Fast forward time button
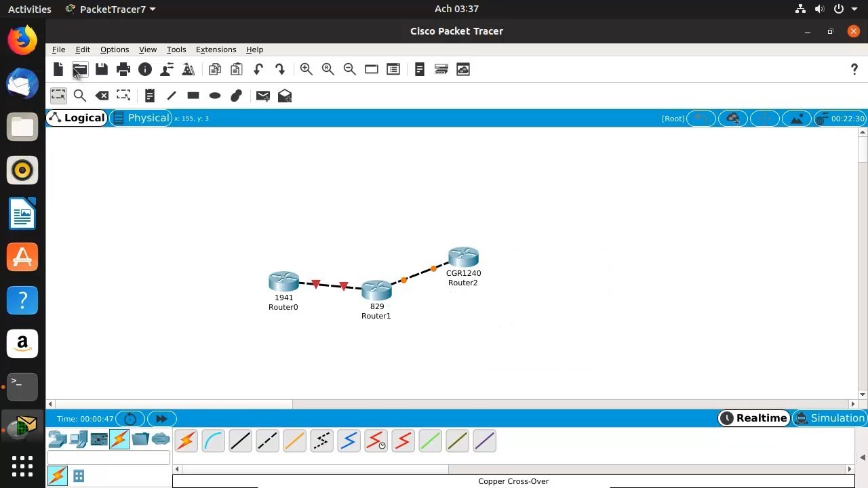The height and width of the screenshot is (488, 868). point(161,419)
